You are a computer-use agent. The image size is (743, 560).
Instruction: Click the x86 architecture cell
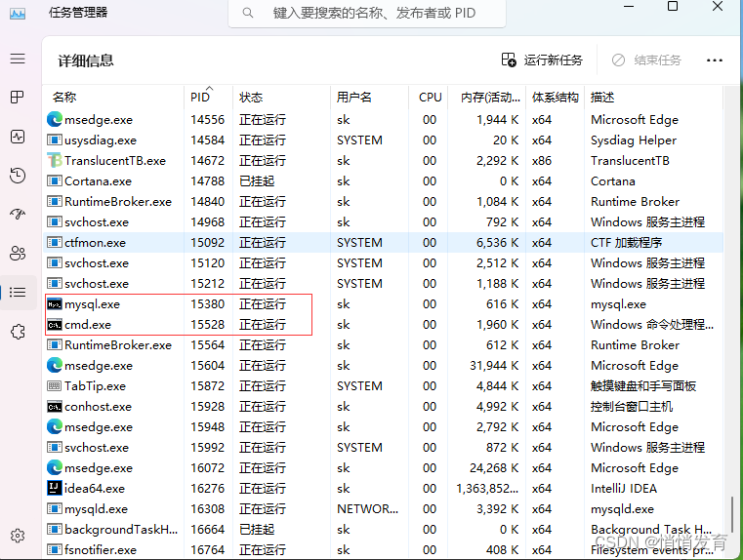point(542,160)
